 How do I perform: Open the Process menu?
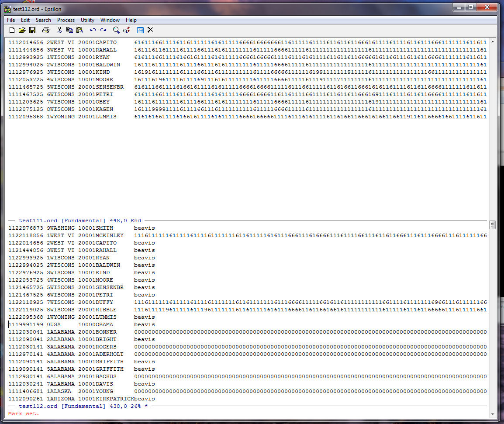click(66, 20)
